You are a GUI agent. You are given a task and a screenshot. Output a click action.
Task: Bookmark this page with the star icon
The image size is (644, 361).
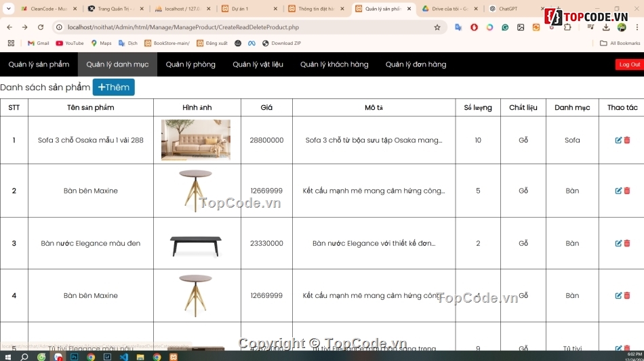point(437,27)
